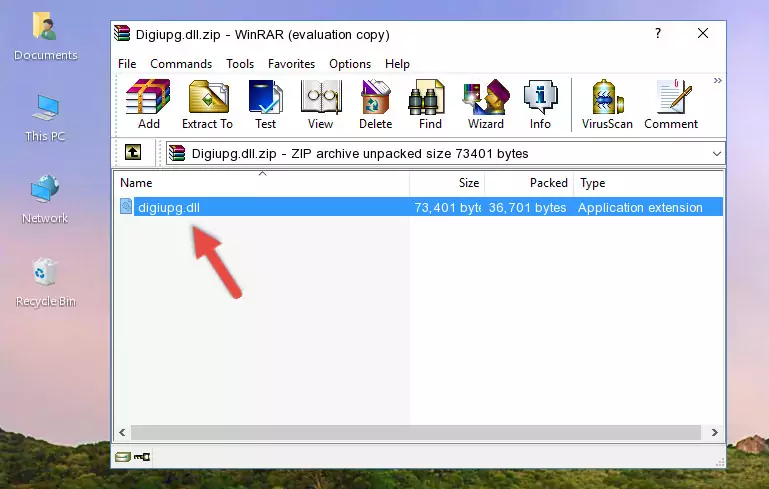This screenshot has height=489, width=769.
Task: Open the Options menu
Action: click(350, 64)
